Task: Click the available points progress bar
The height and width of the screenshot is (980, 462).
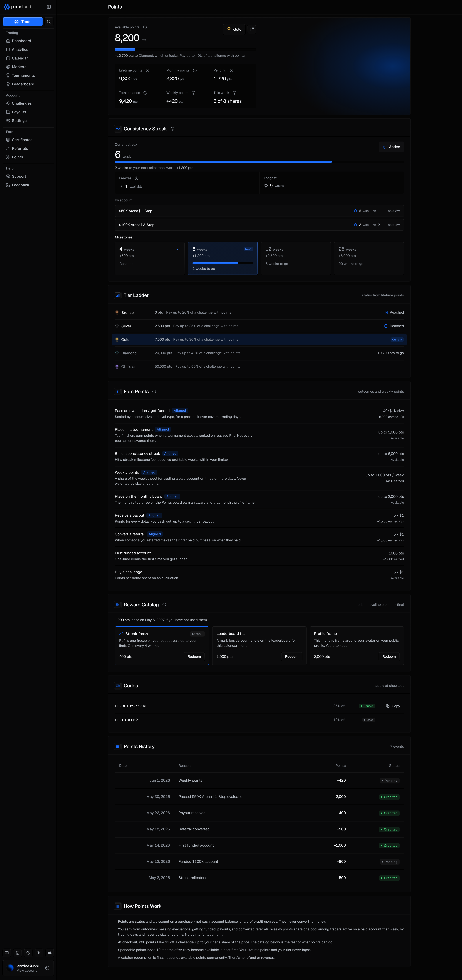Action: [186, 49]
